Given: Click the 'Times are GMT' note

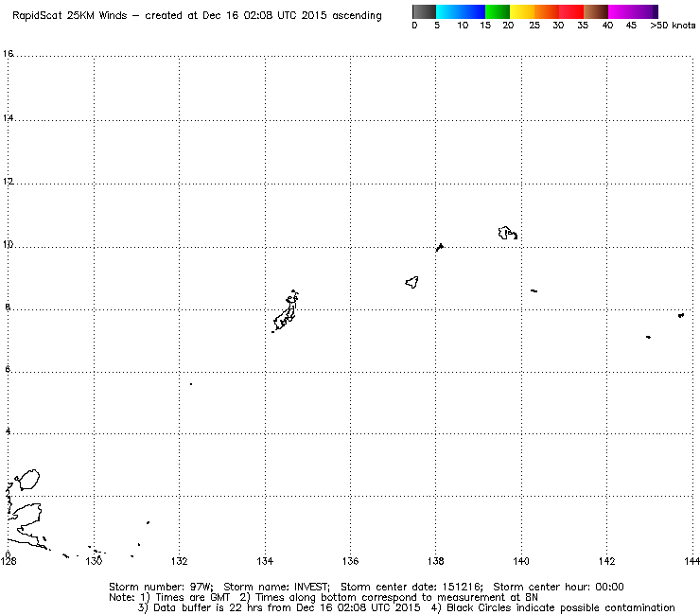Looking at the screenshot, I should 192,598.
